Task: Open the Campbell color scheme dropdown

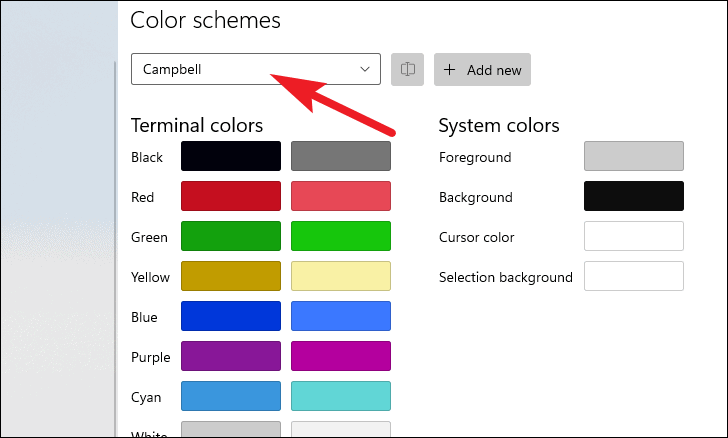Action: [x=256, y=69]
